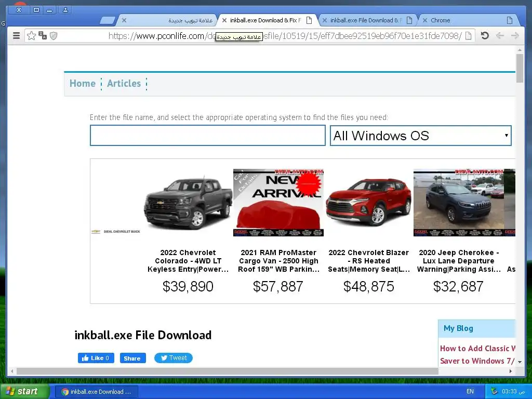This screenshot has height=399, width=532.
Task: Click horizontal scrollbar left arrow
Action: (x=12, y=371)
